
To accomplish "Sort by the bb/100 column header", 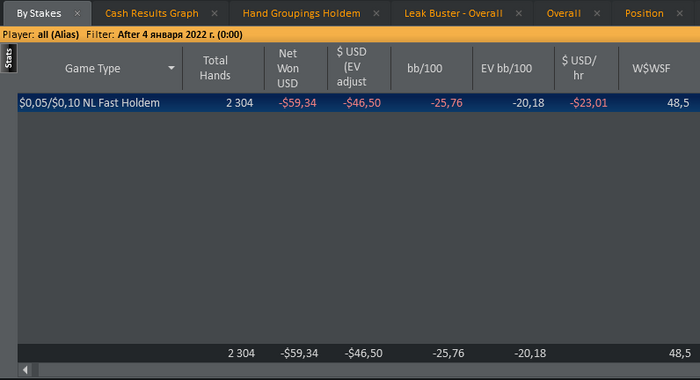I will [x=425, y=68].
